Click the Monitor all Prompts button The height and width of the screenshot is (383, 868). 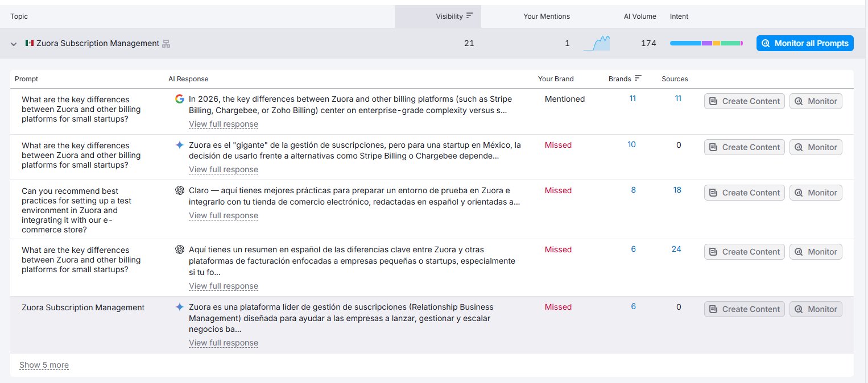(x=805, y=43)
